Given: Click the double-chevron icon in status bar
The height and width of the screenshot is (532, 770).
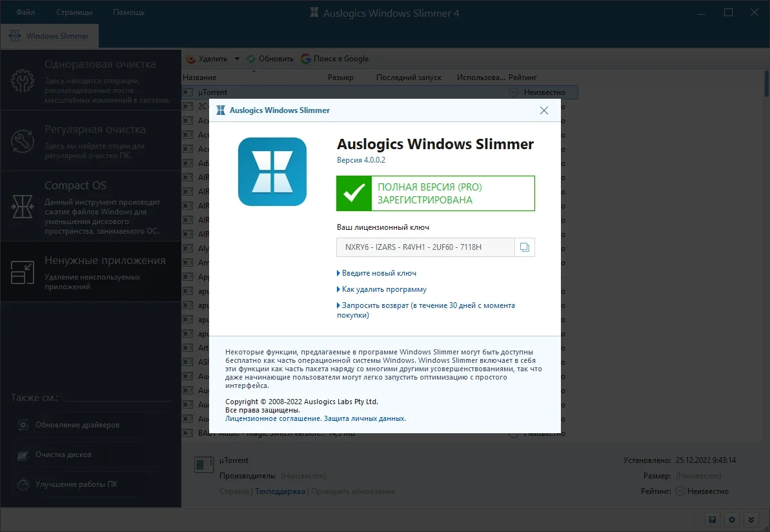Looking at the screenshot, I should click(751, 520).
